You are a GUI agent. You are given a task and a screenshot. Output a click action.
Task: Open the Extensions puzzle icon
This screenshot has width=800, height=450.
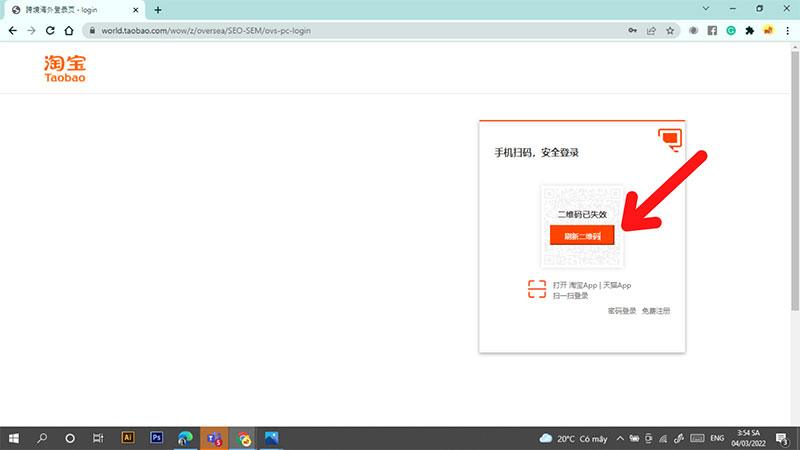pos(749,31)
